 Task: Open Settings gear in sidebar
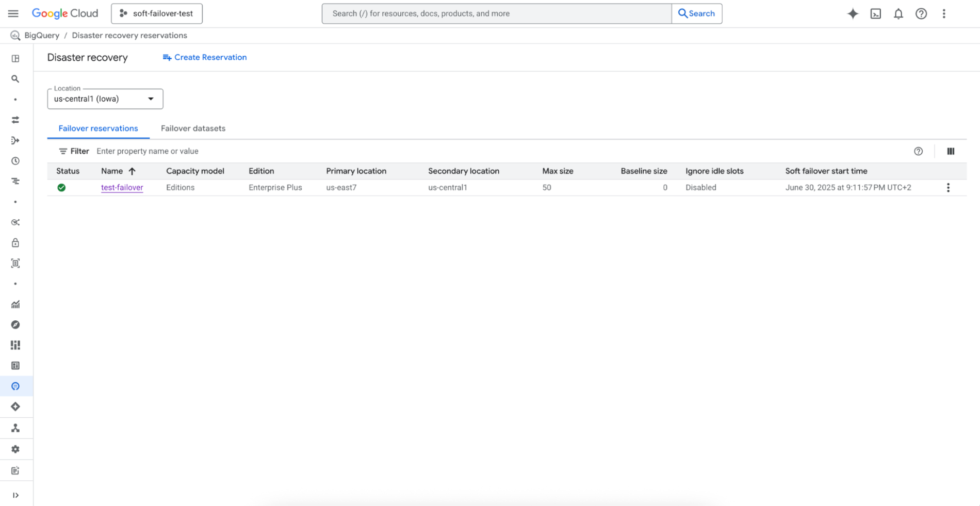(15, 449)
